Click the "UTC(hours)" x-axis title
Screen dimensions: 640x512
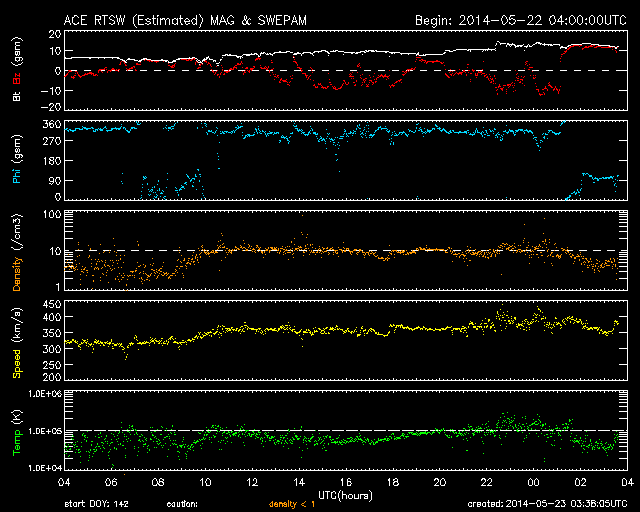tap(345, 496)
